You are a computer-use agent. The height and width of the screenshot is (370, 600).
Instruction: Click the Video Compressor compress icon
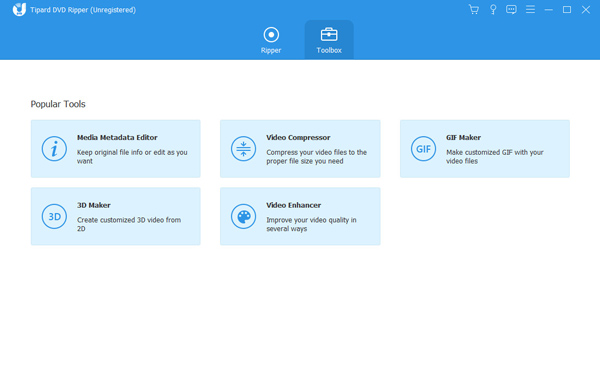click(x=243, y=149)
